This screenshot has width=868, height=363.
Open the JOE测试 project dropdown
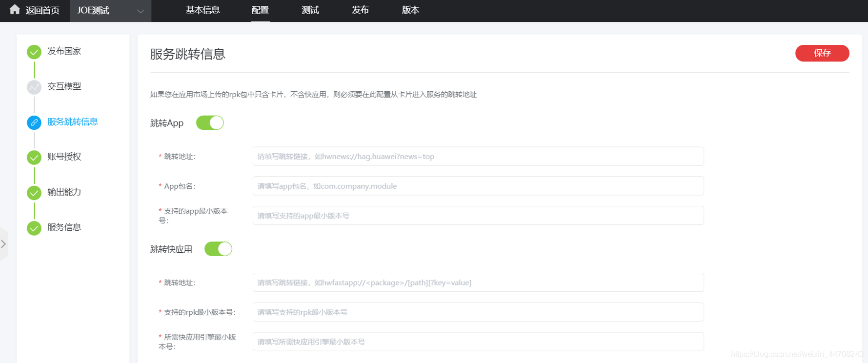point(111,11)
